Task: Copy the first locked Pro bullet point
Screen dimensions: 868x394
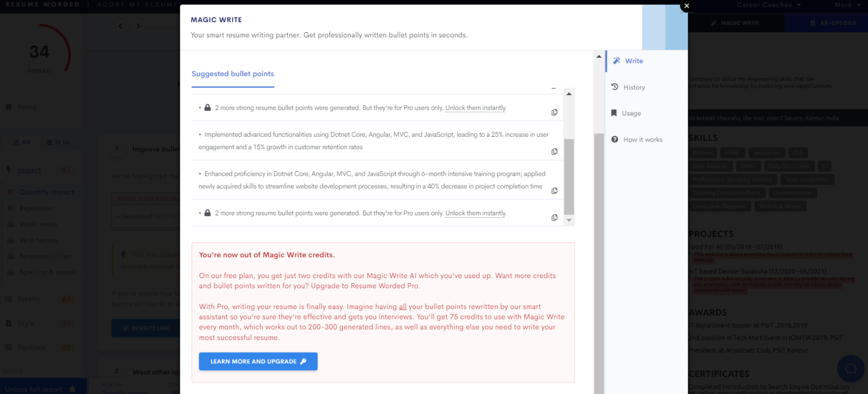Action: point(554,112)
